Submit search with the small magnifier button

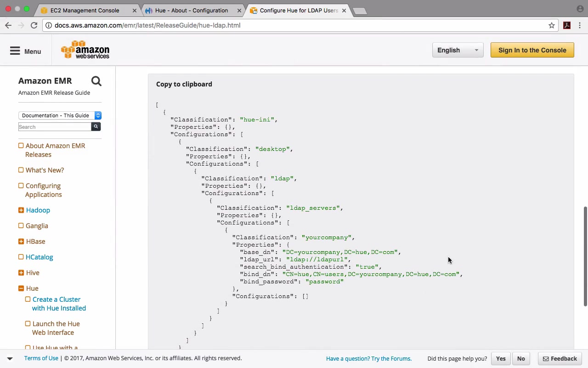coord(96,126)
